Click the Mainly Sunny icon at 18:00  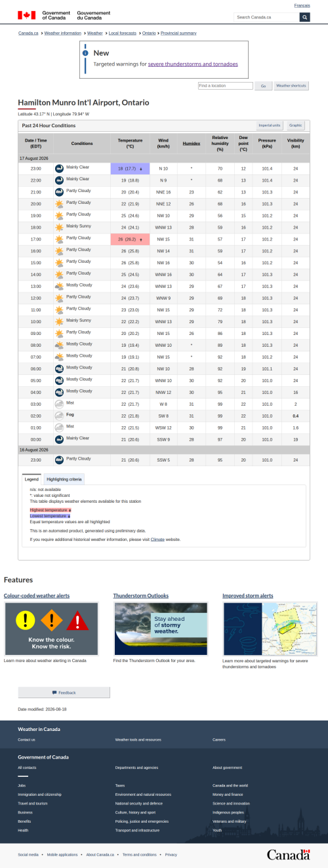(x=59, y=227)
